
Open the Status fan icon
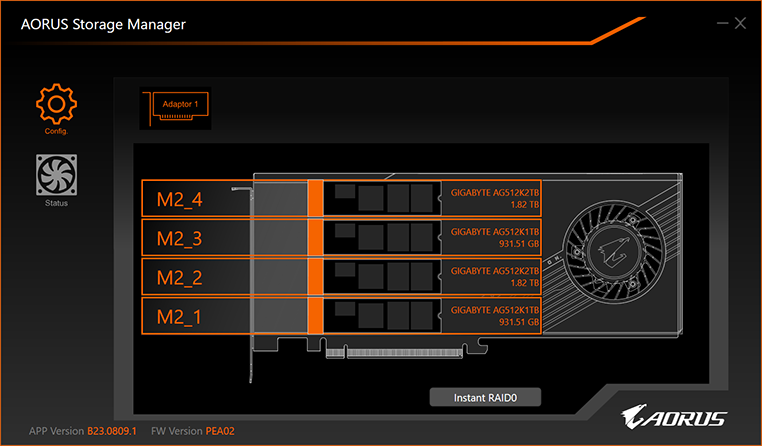56,175
